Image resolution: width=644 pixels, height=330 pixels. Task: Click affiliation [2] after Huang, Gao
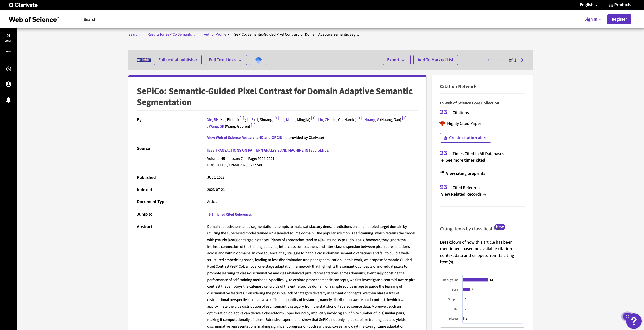coord(404,118)
